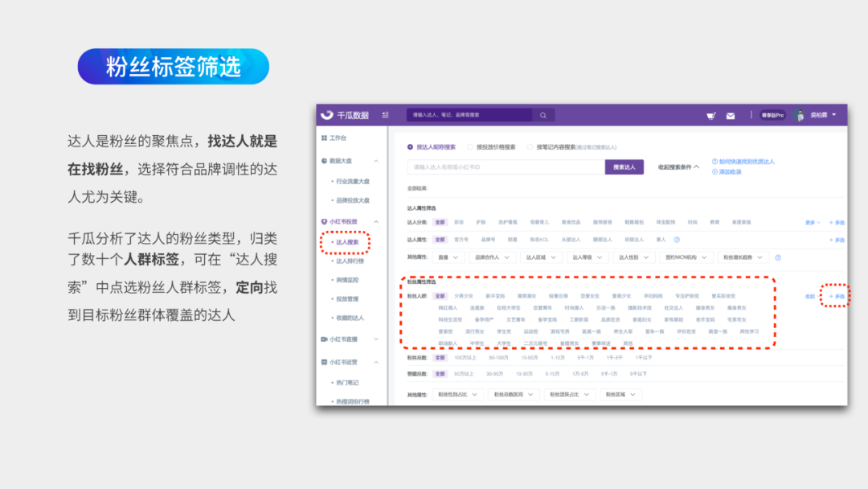Select 按笔记内容搜索 radio option

[x=530, y=147]
